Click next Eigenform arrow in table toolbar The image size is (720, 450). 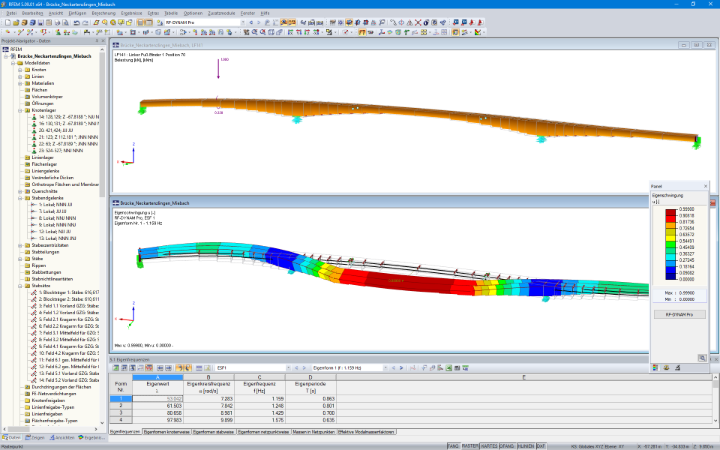[401, 368]
